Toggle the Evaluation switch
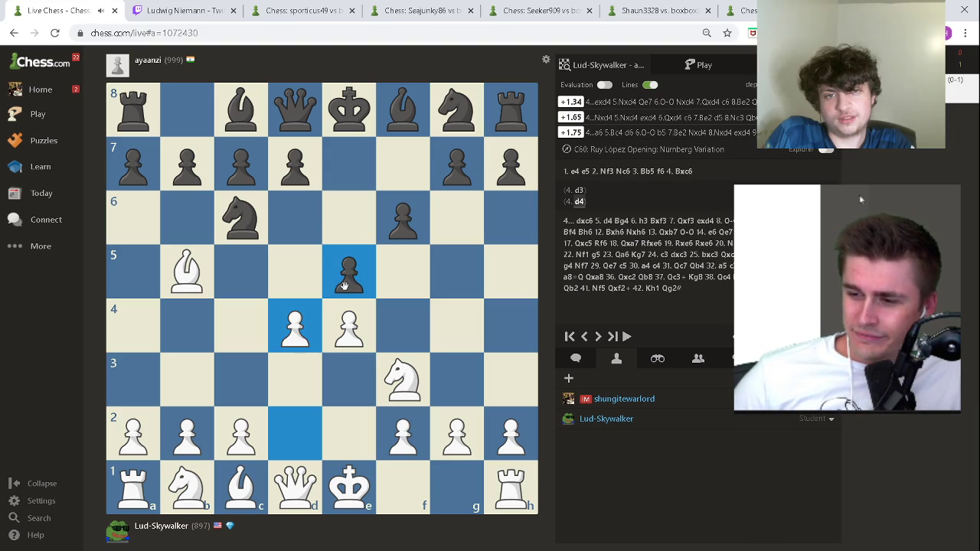 click(x=605, y=85)
